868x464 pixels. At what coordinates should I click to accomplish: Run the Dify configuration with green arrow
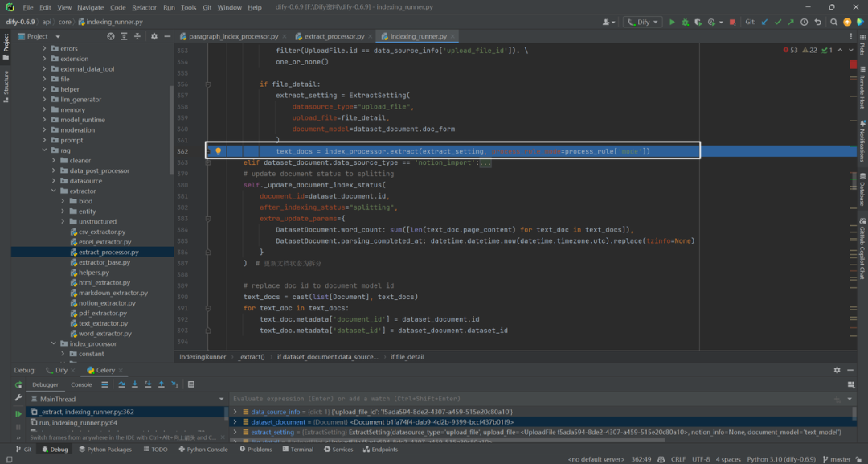672,23
